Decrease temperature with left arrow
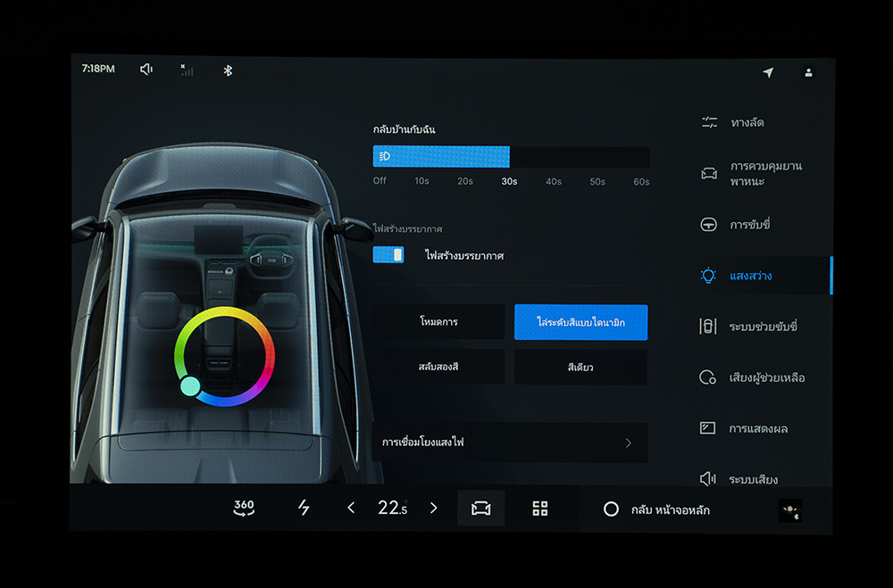Image resolution: width=893 pixels, height=588 pixels. click(x=351, y=508)
